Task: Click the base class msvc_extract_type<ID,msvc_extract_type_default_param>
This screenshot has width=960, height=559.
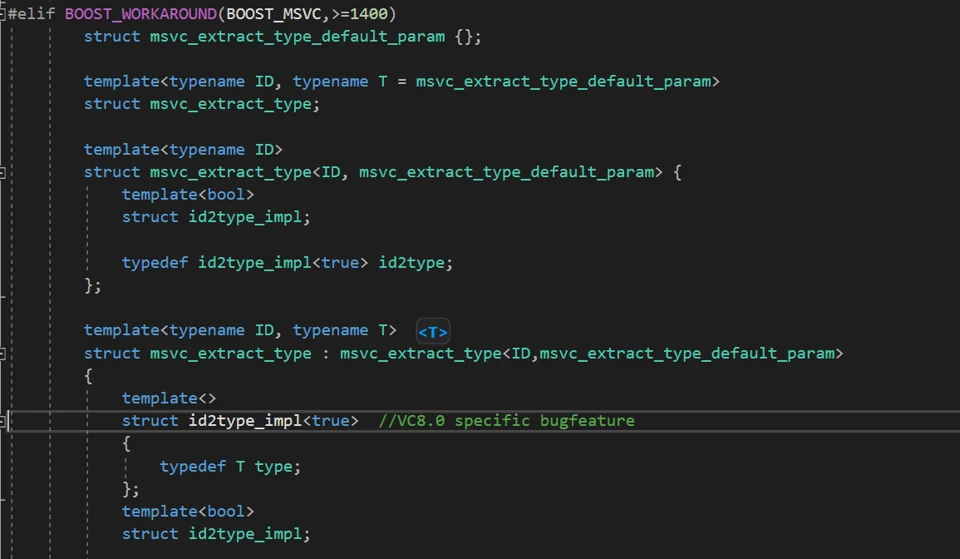Action: pos(591,353)
